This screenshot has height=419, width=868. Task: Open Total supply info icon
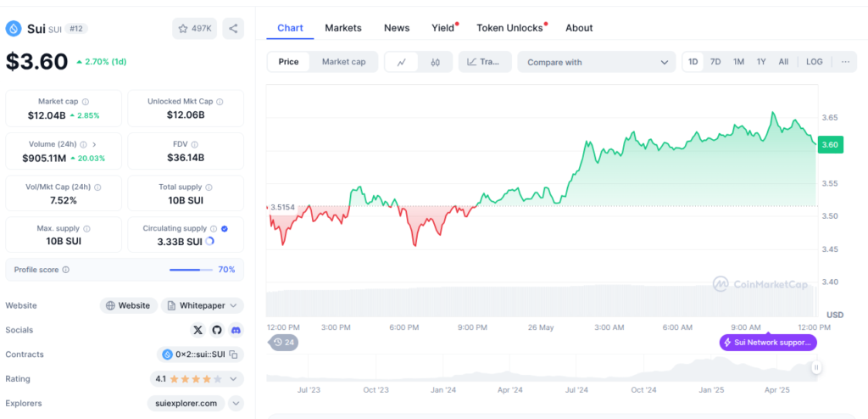tap(209, 187)
